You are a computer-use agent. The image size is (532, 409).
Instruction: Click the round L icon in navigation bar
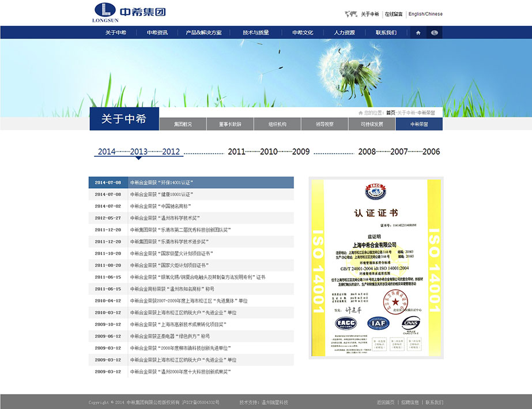434,33
